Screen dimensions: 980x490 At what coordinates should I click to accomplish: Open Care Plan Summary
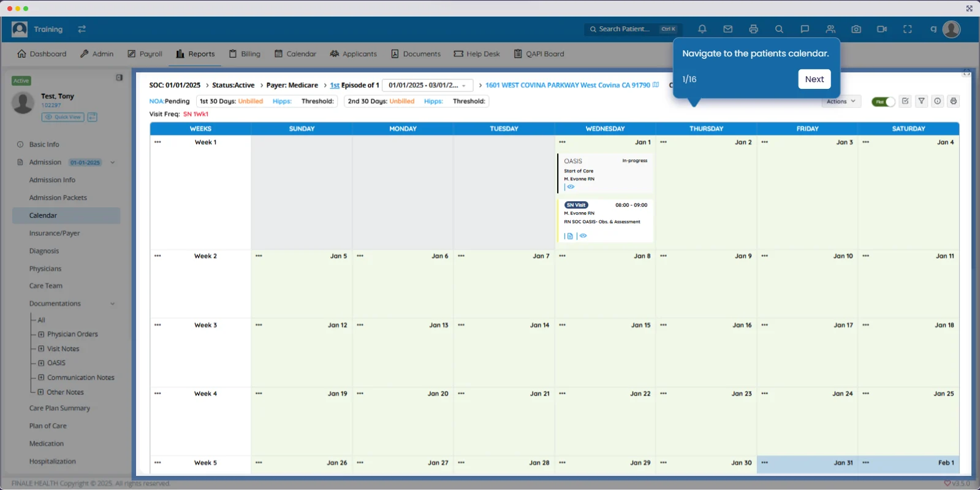tap(59, 408)
